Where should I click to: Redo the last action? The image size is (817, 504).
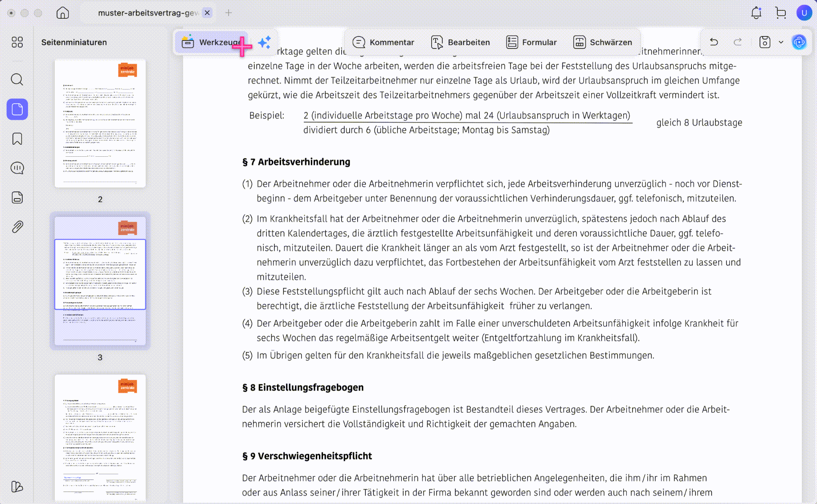738,42
